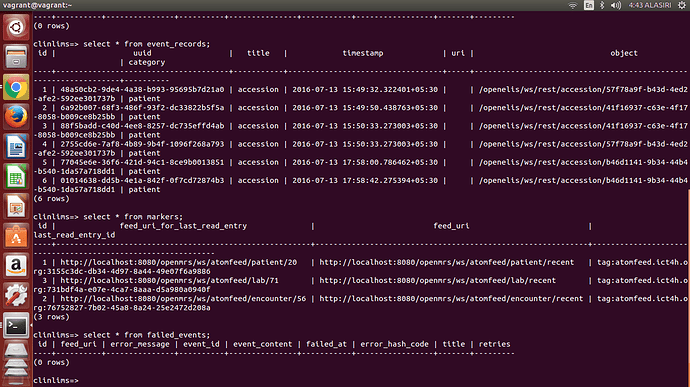Open the En keyboard layout indicator

[x=589, y=5]
